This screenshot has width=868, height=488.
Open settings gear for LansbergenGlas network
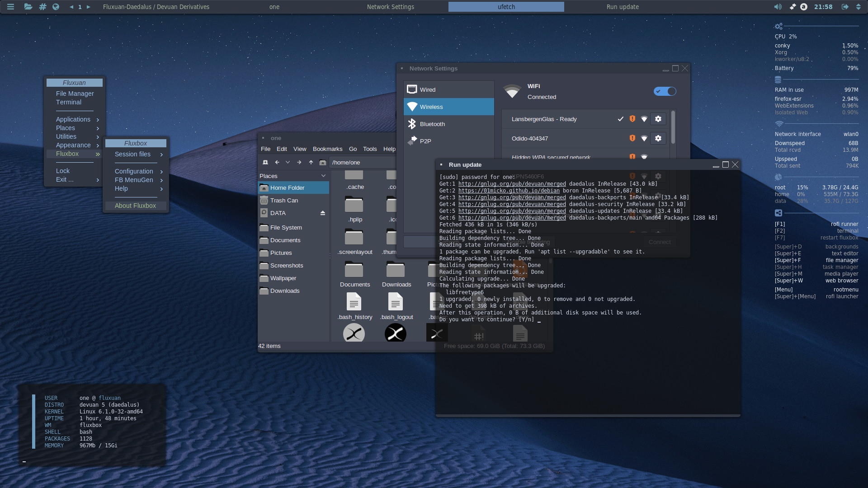[x=658, y=119]
